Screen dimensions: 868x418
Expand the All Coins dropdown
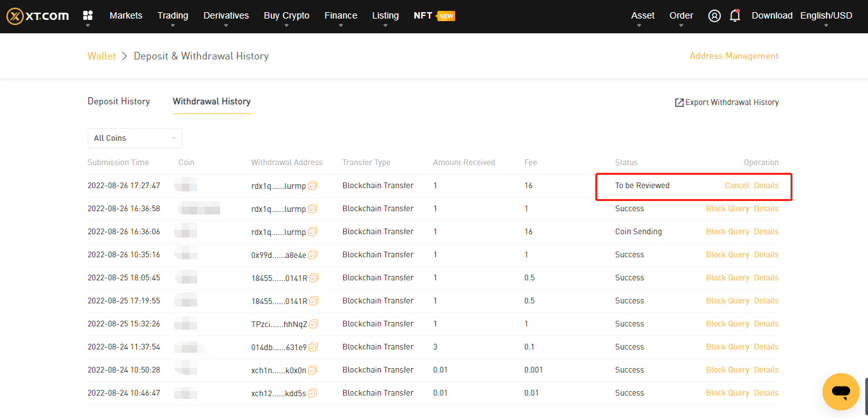(x=134, y=138)
